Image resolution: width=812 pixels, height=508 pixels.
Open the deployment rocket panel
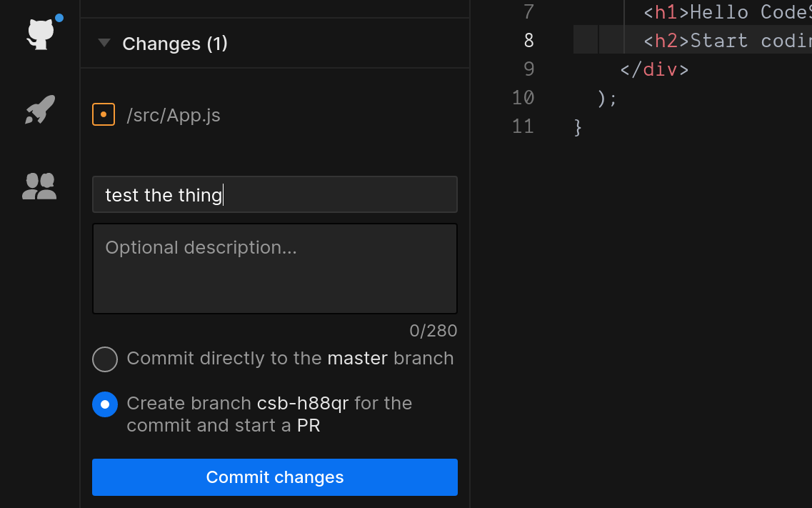(39, 110)
